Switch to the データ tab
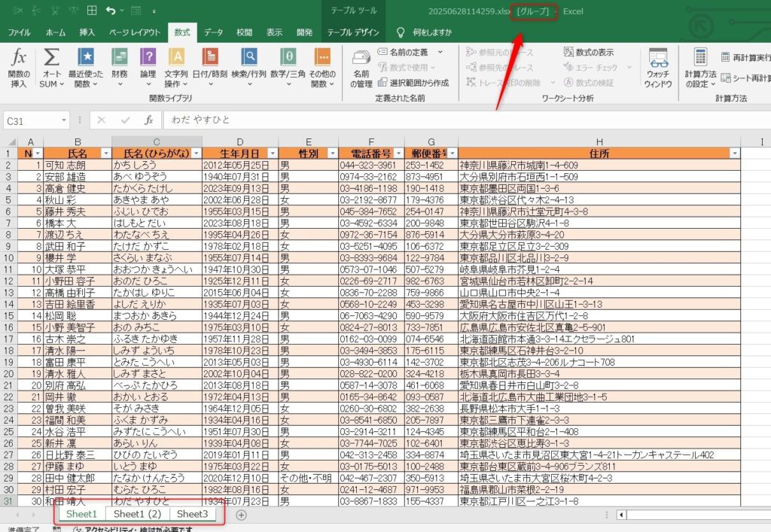 click(x=213, y=32)
